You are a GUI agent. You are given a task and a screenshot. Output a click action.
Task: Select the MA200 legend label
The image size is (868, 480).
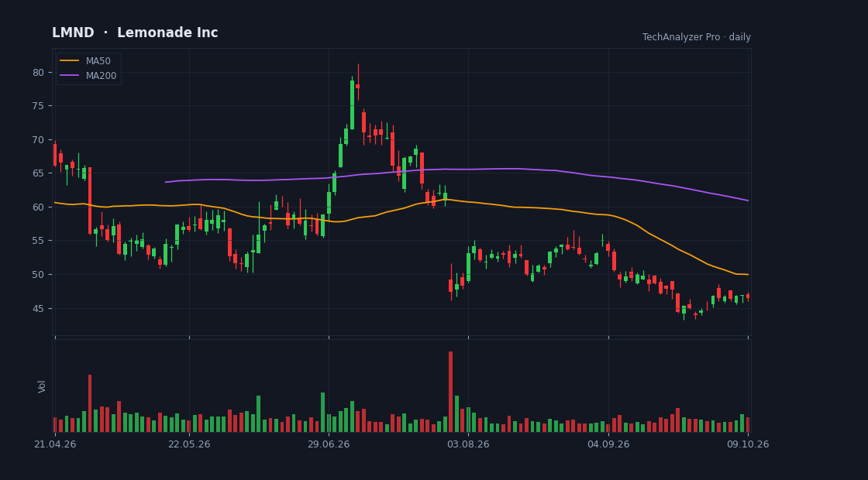(x=101, y=76)
